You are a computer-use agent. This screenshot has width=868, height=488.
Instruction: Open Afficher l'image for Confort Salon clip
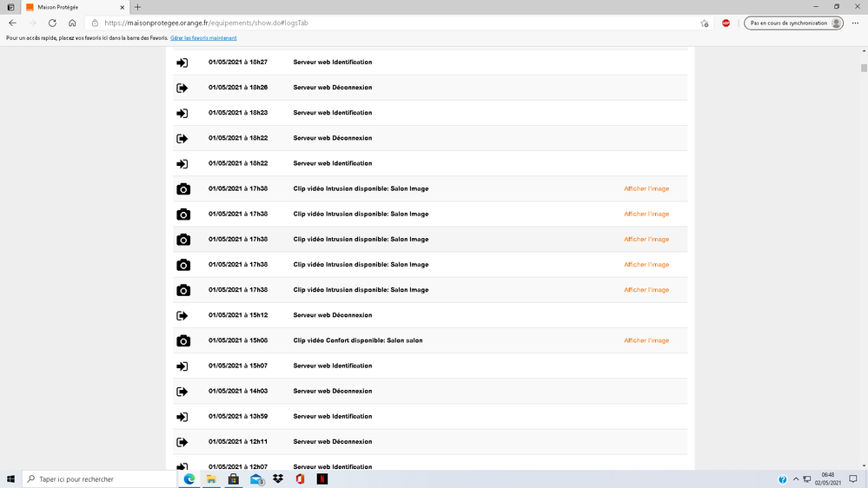[x=646, y=340]
